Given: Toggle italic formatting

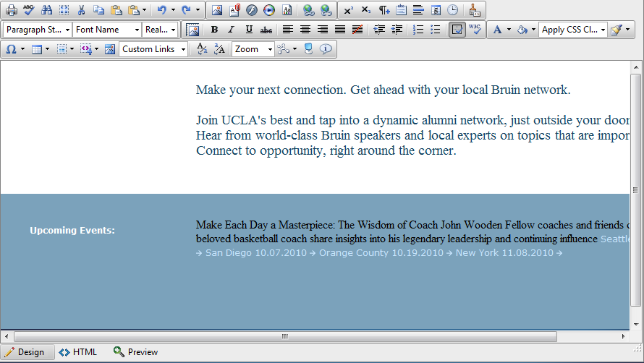Looking at the screenshot, I should point(232,30).
